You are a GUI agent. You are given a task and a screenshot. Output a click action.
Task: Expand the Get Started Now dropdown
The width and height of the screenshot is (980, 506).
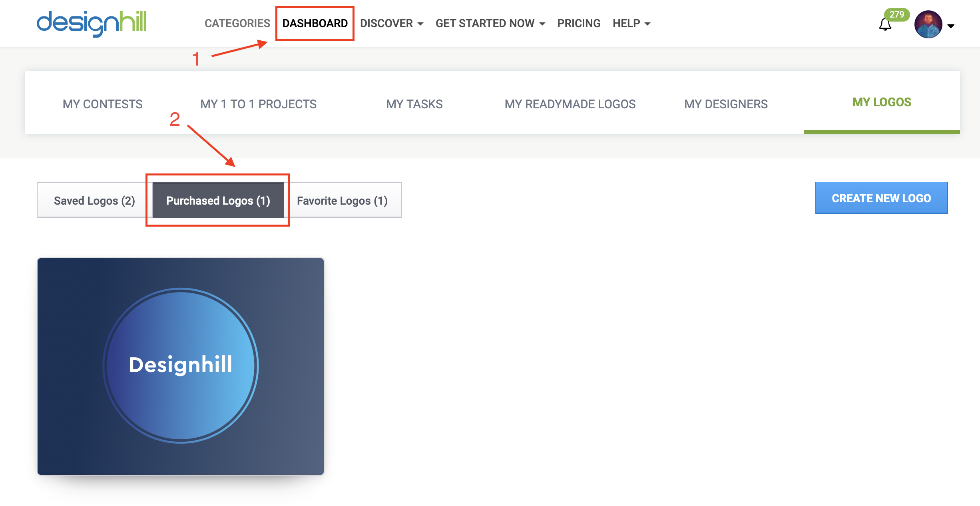coord(490,23)
